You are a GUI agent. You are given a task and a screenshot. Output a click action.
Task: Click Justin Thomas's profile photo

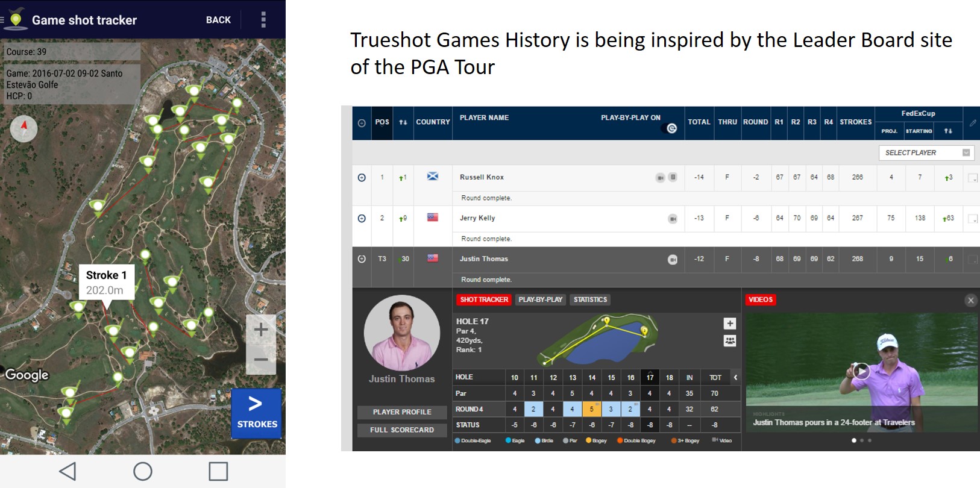click(x=401, y=333)
